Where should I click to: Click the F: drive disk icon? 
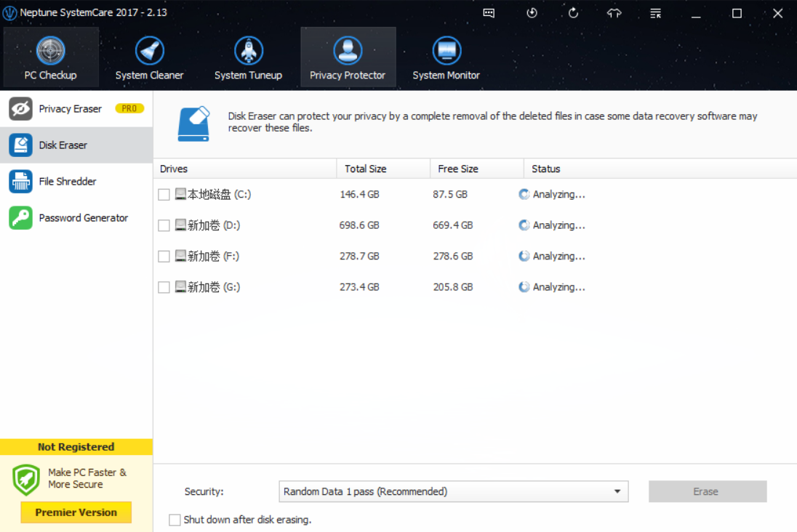point(180,256)
